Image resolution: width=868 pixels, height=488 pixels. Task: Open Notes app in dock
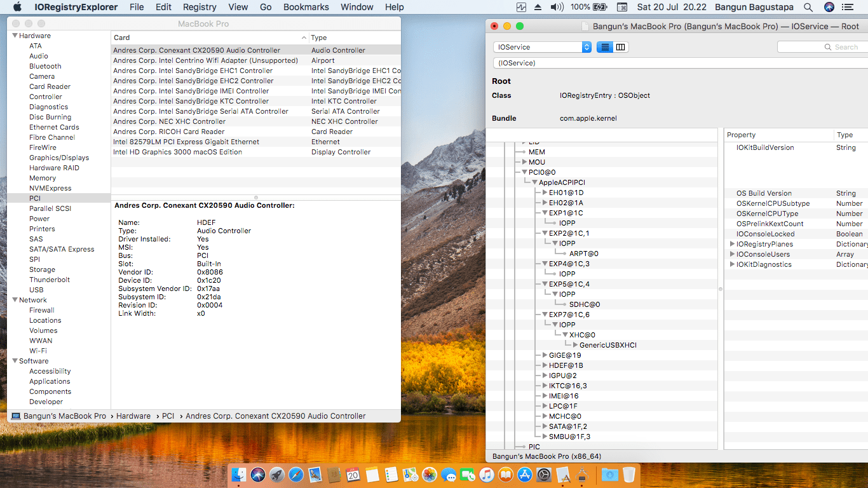point(372,474)
